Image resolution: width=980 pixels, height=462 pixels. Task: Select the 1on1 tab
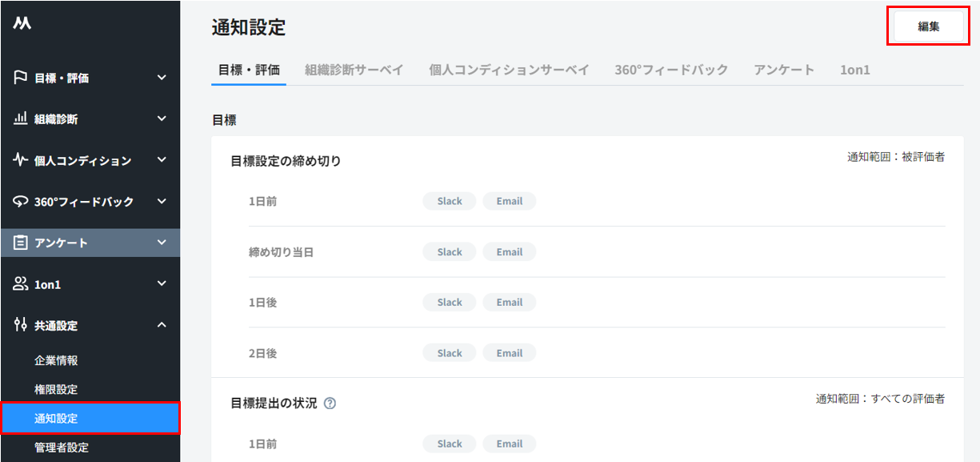854,70
